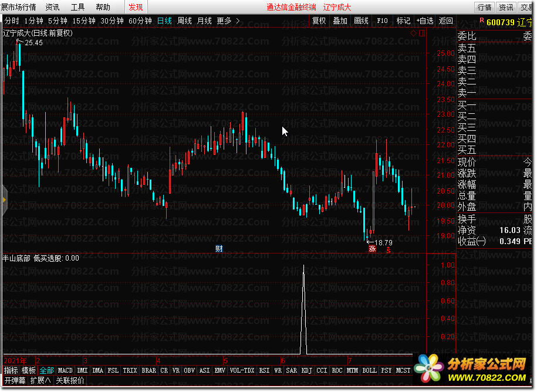Apply the EMV indicator
Screen dimensions: 537x392
click(x=220, y=370)
